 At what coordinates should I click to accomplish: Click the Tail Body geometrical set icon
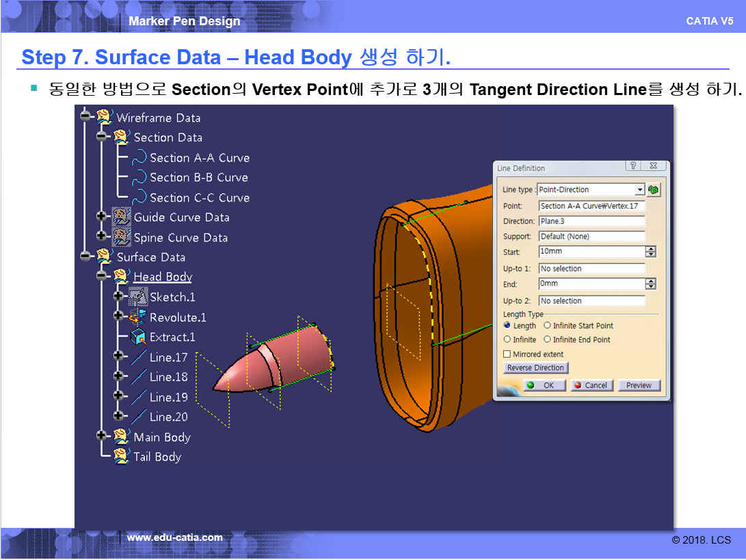click(122, 456)
